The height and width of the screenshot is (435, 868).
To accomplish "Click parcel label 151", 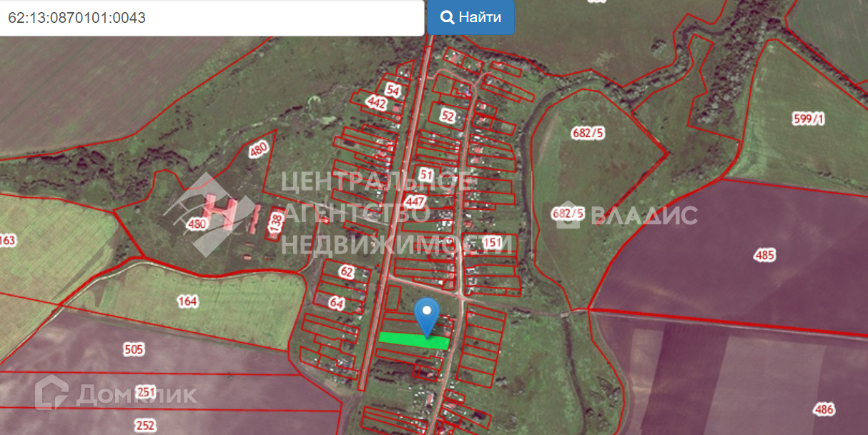I will tap(492, 243).
